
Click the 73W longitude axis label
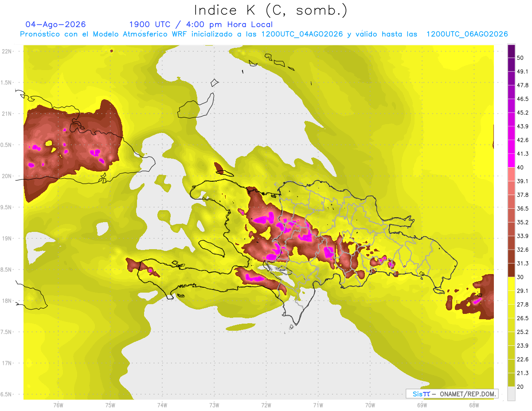(214, 405)
